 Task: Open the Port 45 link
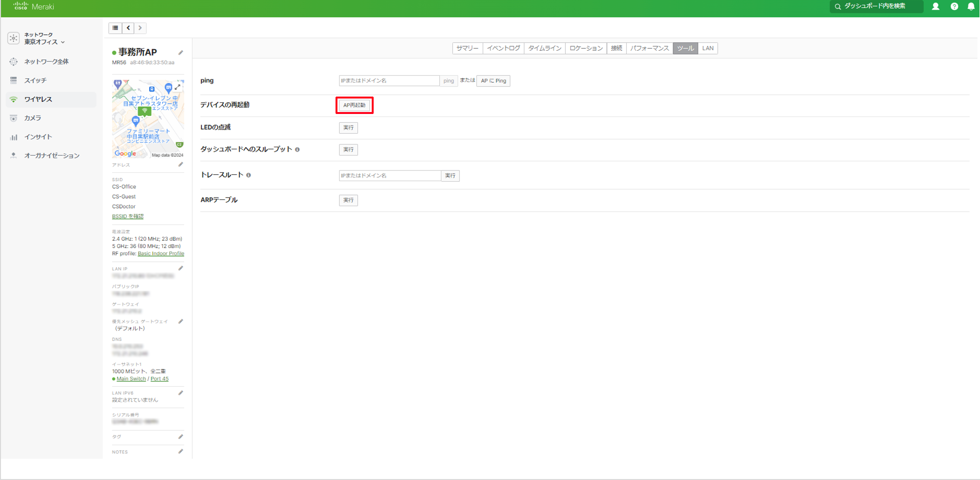tap(159, 379)
